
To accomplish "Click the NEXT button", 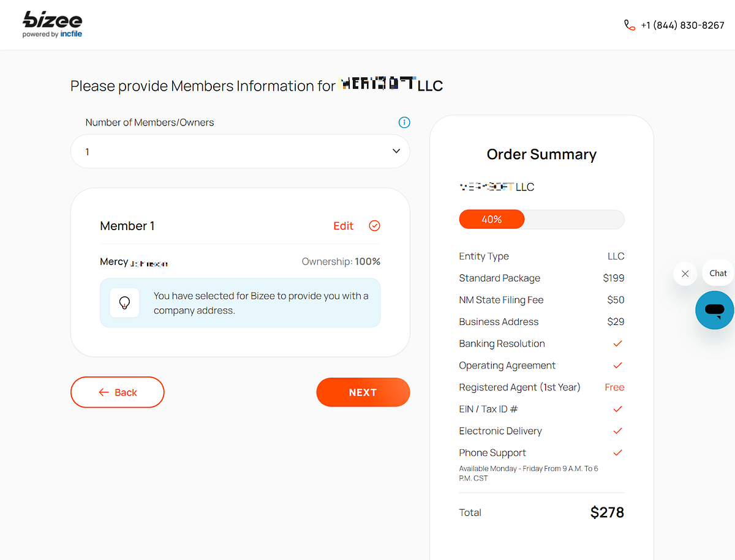I will pyautogui.click(x=363, y=392).
